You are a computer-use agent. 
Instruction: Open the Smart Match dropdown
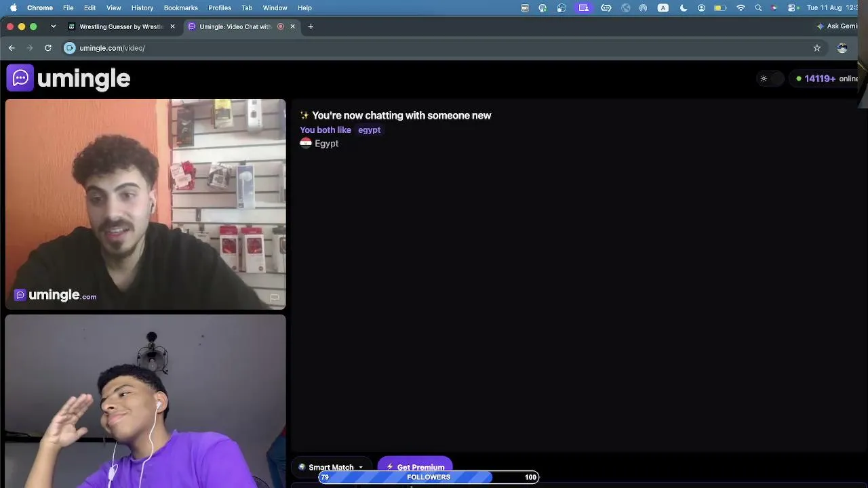pyautogui.click(x=331, y=467)
